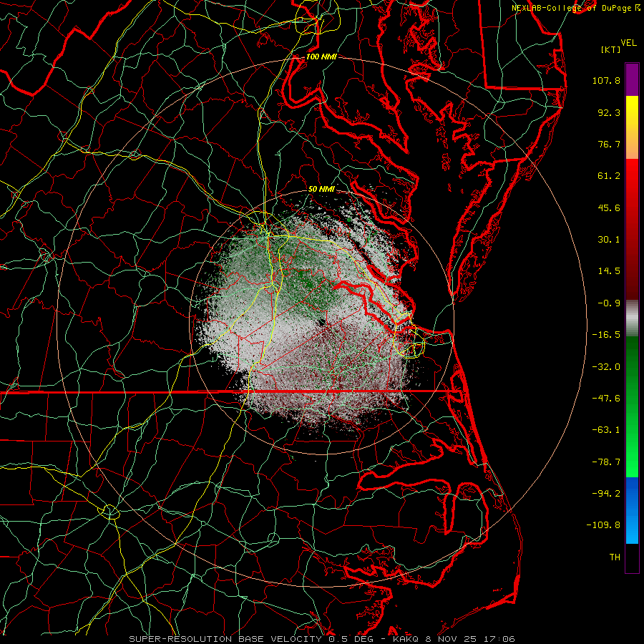Click the -78.7 velocity legend value
The width and height of the screenshot is (644, 644).
coord(606,462)
